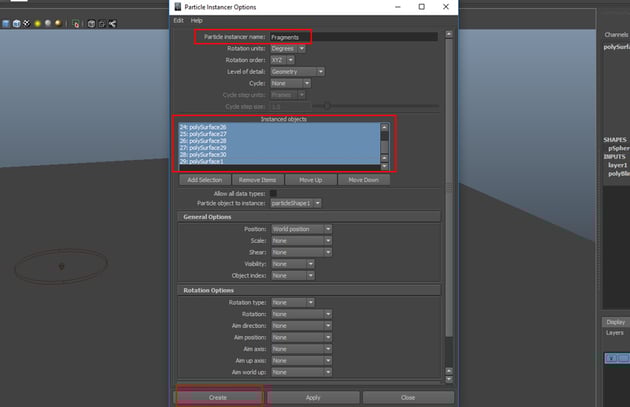Screen dimensions: 630x407
Task: Click bottom scroll arrow of options dialog
Action: click(x=449, y=379)
